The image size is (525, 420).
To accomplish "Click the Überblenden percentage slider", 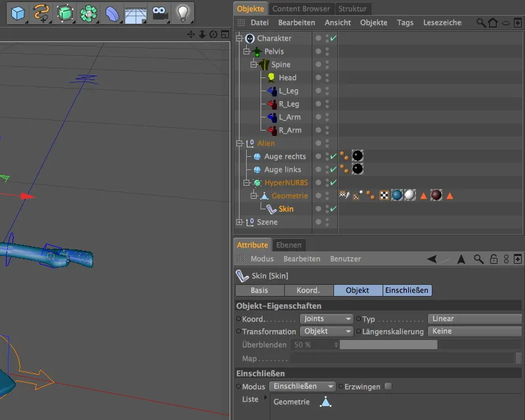I will (430, 345).
